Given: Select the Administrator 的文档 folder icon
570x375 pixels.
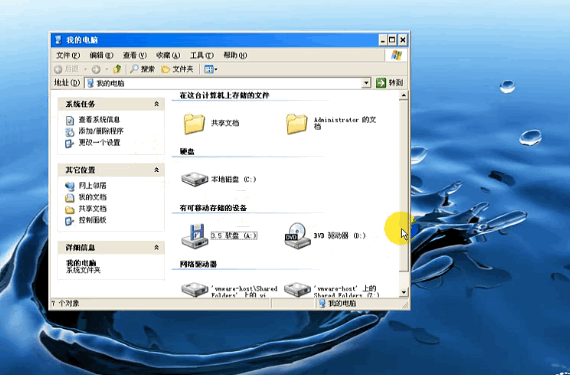Looking at the screenshot, I should 296,124.
